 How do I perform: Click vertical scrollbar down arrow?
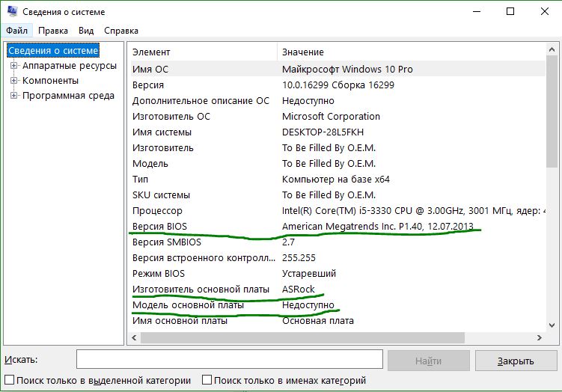552,325
